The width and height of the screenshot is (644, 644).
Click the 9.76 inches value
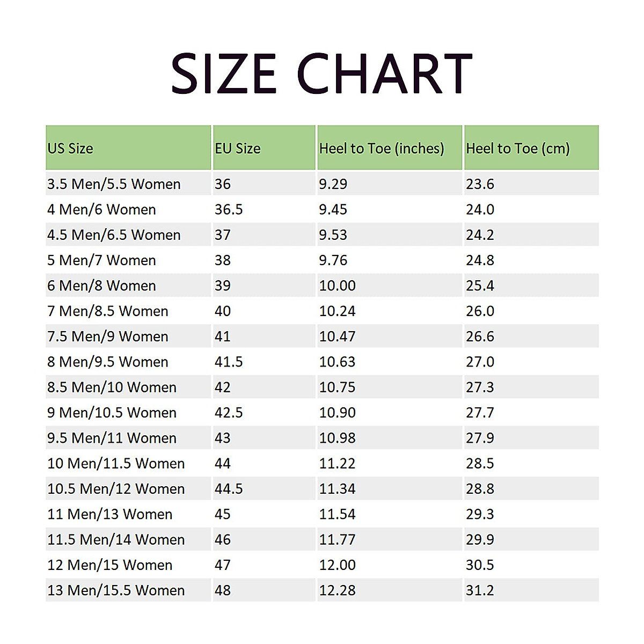tap(333, 260)
